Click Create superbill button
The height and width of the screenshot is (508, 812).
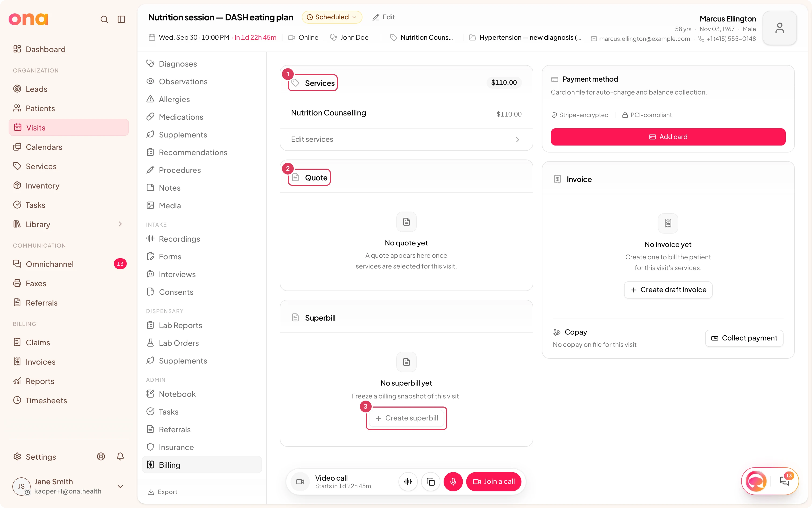coord(406,418)
